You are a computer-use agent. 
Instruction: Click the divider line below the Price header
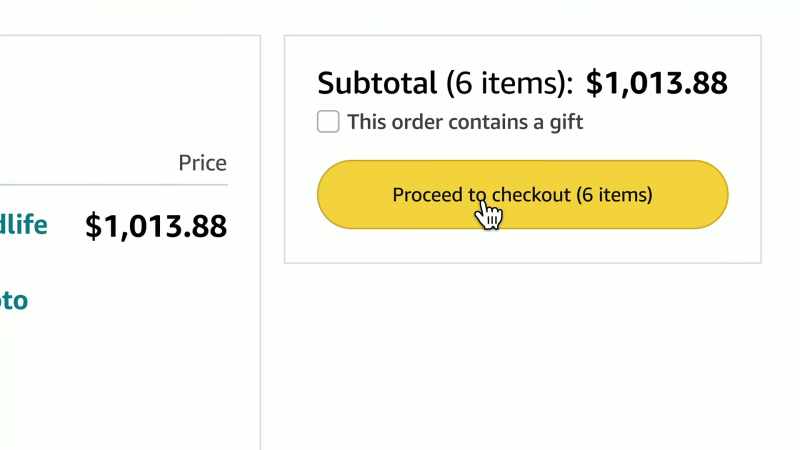pyautogui.click(x=114, y=185)
